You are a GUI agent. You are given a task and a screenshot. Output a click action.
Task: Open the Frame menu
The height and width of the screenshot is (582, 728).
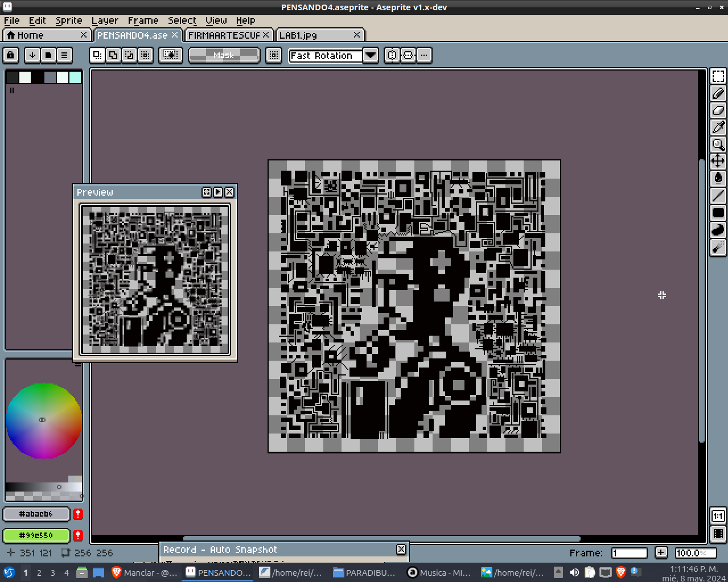[143, 20]
